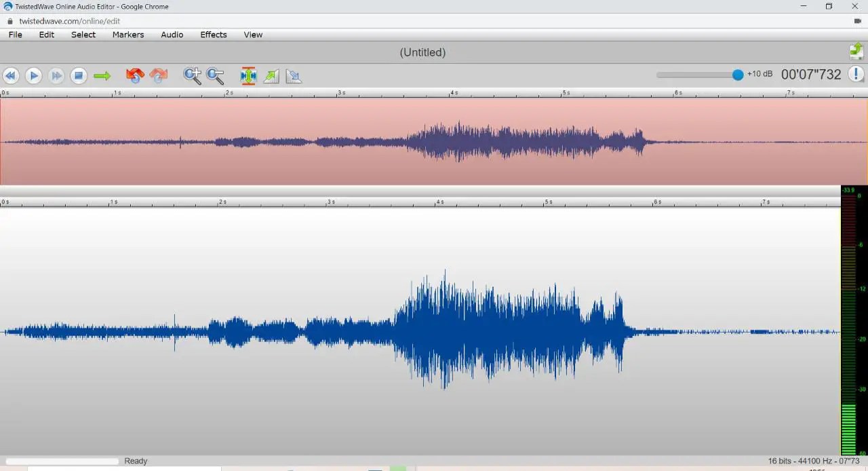Click the Stop playback icon
This screenshot has width=868, height=471.
point(79,75)
